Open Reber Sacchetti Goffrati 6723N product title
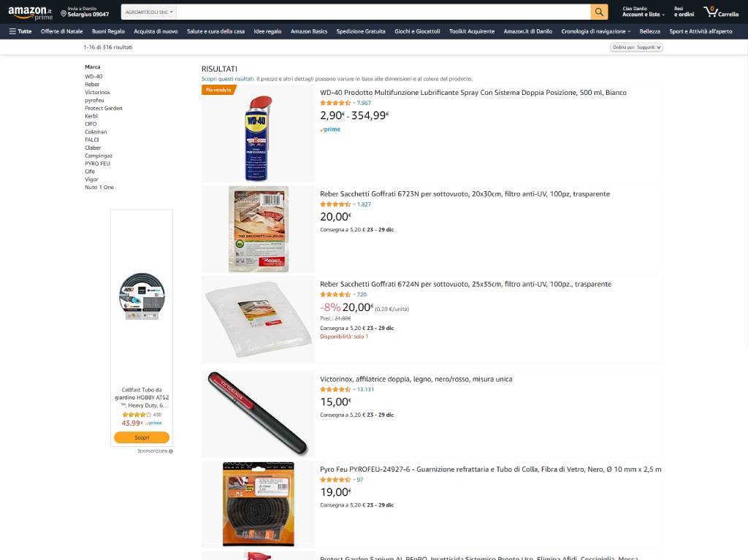Image resolution: width=748 pixels, height=560 pixels. (465, 193)
